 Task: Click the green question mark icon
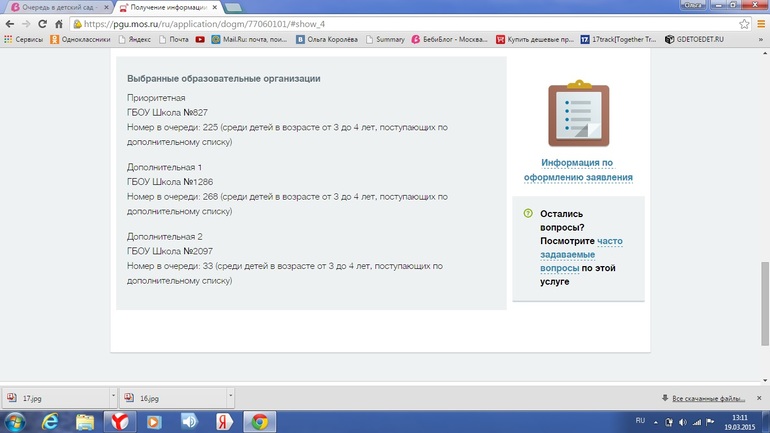click(528, 213)
